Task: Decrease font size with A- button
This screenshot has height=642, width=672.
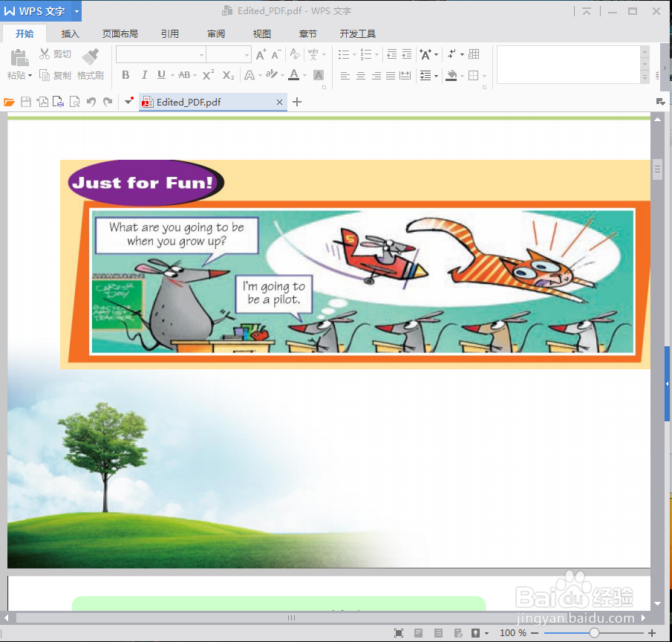Action: [276, 55]
